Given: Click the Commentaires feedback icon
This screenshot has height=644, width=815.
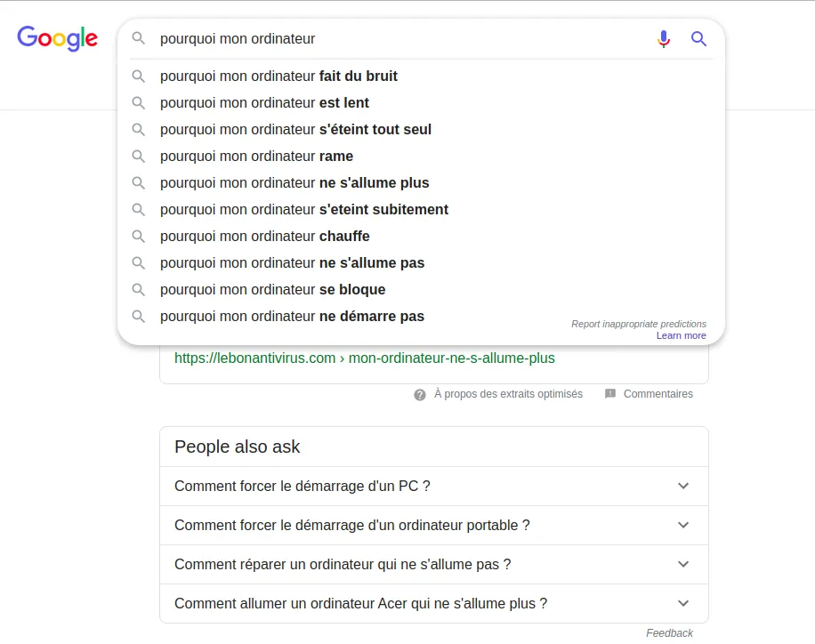Looking at the screenshot, I should pos(610,394).
